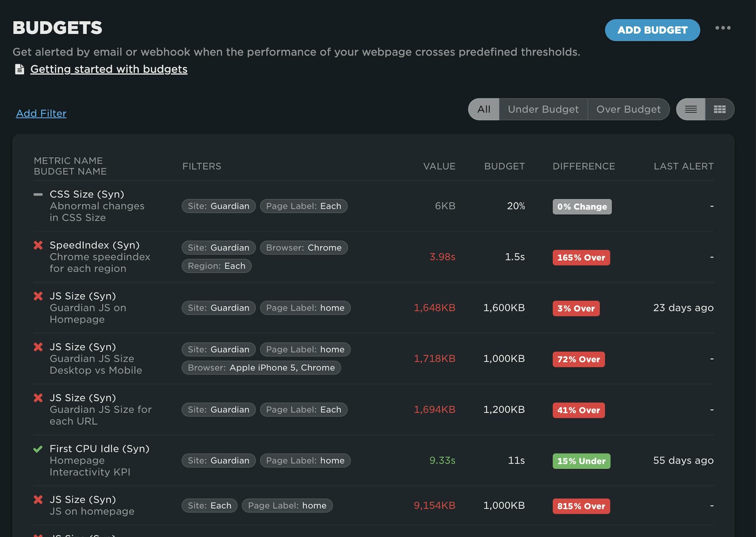The width and height of the screenshot is (756, 537).
Task: Click the document icon beside Getting started
Action: coord(19,69)
